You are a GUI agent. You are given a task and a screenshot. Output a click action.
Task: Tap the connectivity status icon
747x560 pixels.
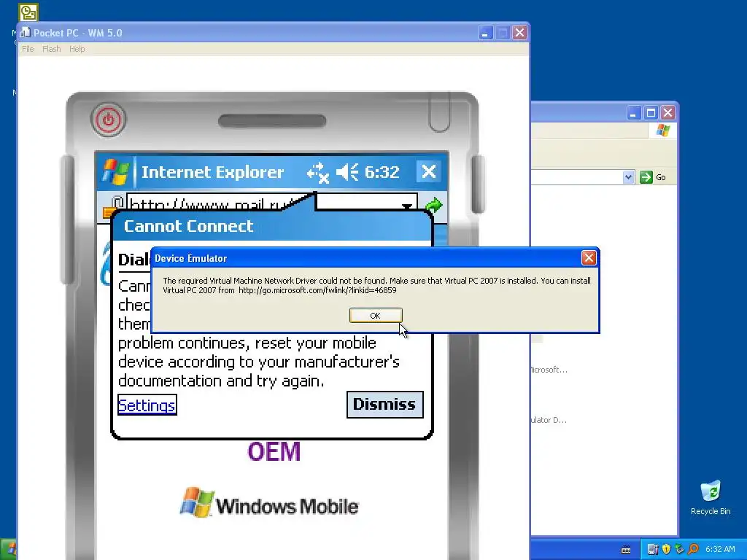pyautogui.click(x=318, y=172)
